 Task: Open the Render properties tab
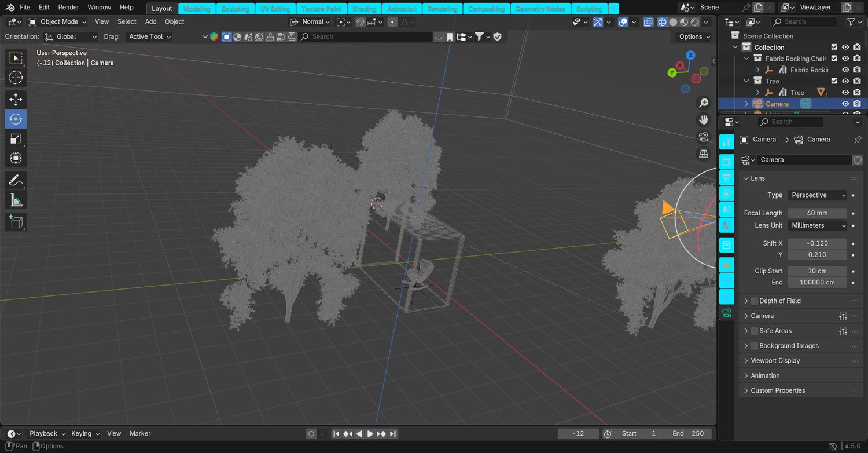tap(727, 162)
